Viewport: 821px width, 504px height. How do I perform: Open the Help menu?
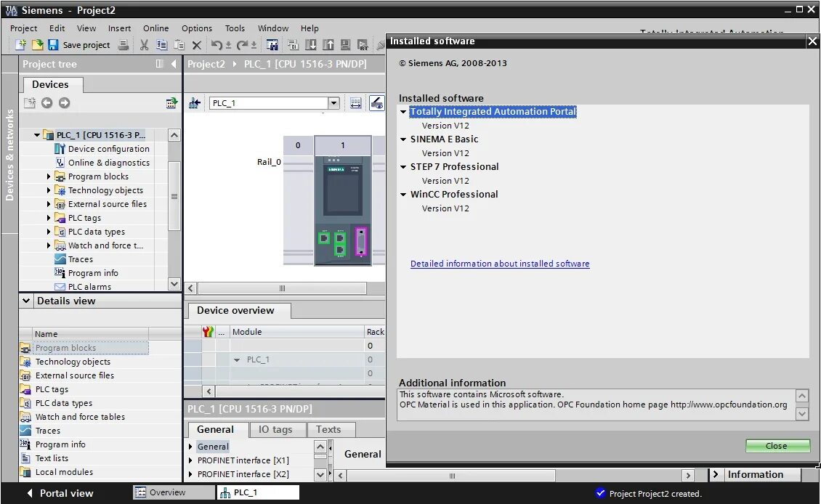coord(310,28)
